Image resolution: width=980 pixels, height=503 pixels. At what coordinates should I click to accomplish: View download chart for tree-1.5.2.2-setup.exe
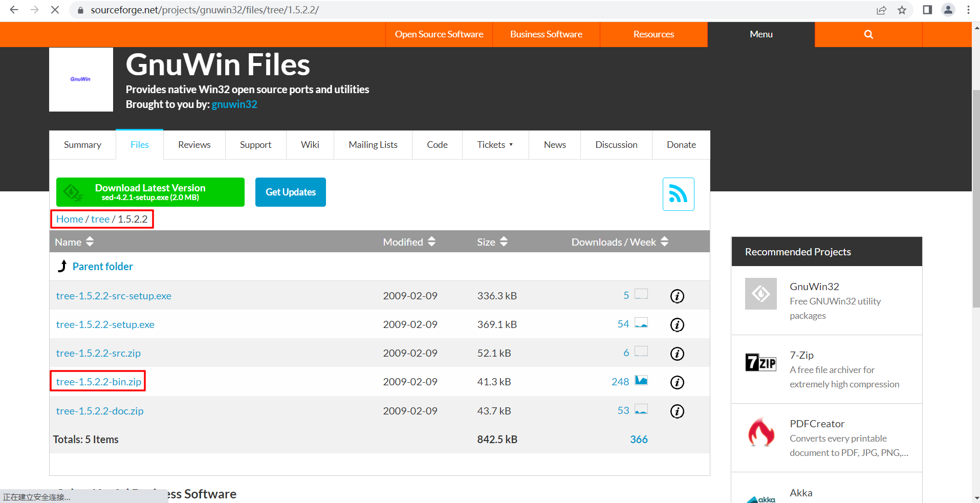(641, 323)
